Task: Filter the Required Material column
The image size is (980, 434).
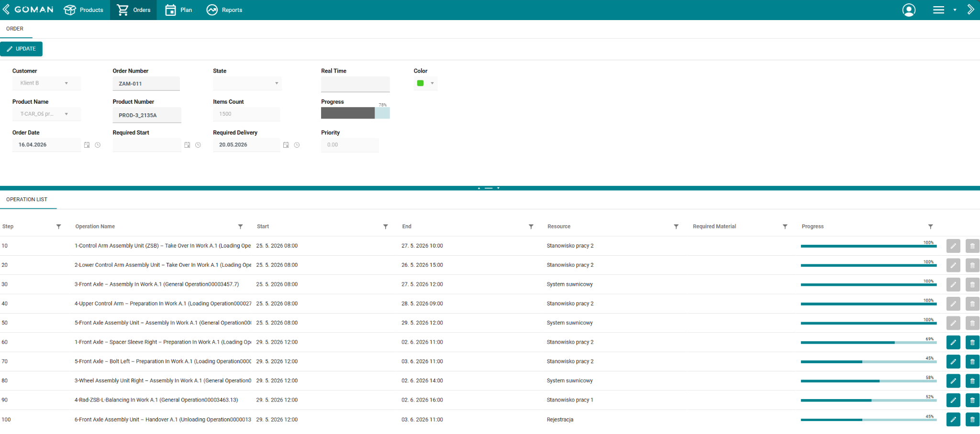Action: 785,227
